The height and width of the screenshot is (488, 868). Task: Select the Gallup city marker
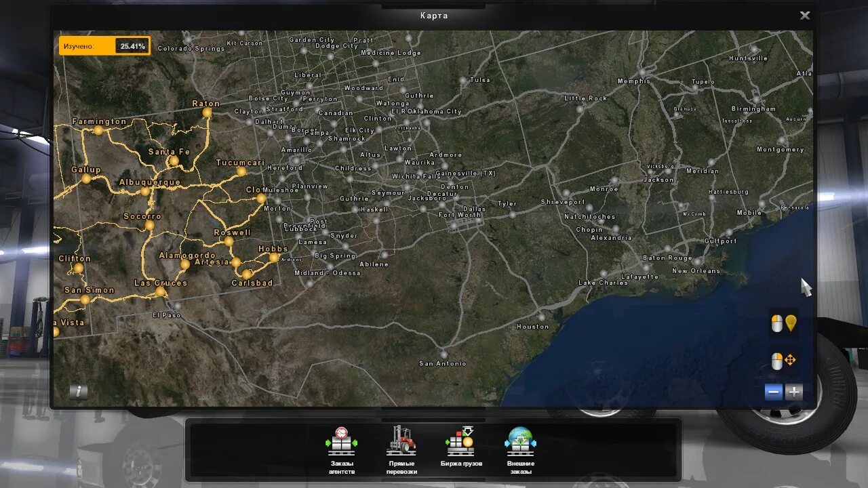[x=86, y=179]
